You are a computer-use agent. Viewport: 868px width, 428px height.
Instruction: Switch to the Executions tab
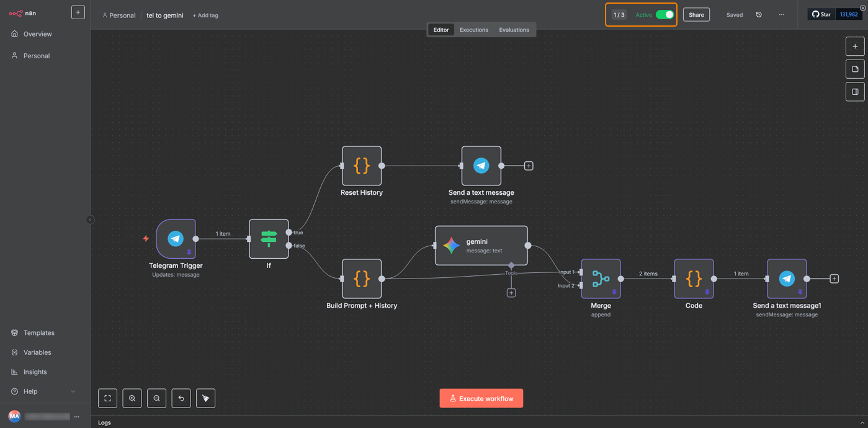point(473,30)
